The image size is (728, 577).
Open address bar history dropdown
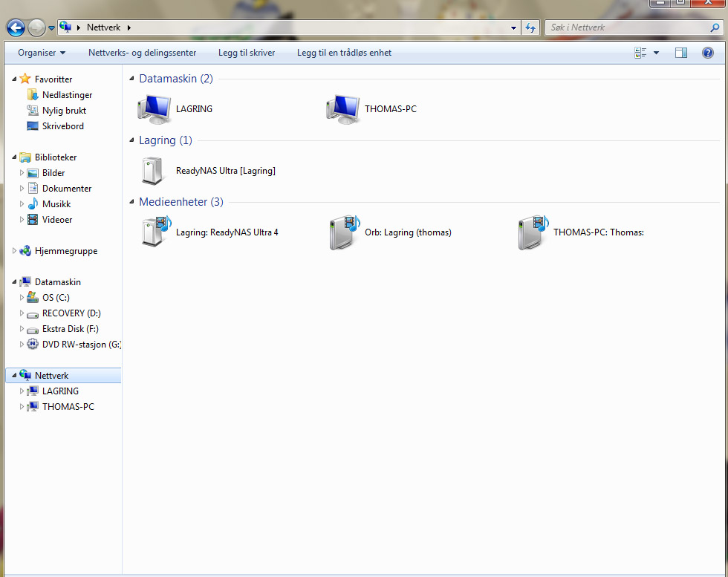(513, 28)
